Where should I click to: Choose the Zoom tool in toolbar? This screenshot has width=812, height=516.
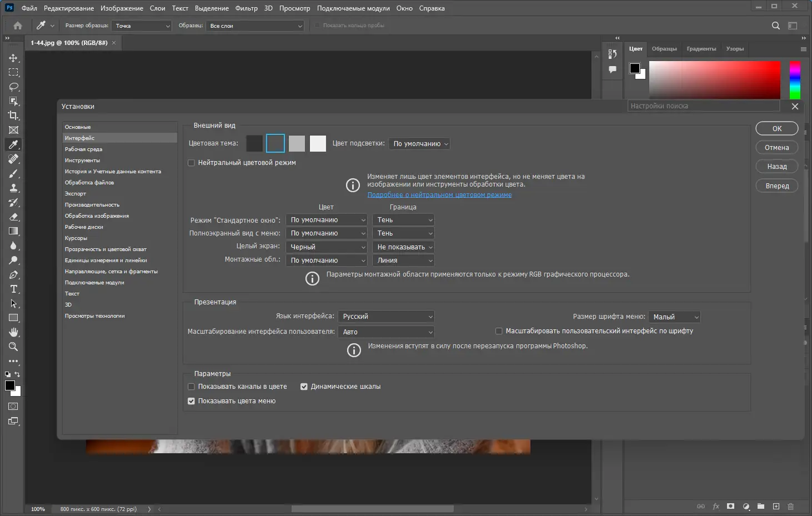tap(13, 347)
